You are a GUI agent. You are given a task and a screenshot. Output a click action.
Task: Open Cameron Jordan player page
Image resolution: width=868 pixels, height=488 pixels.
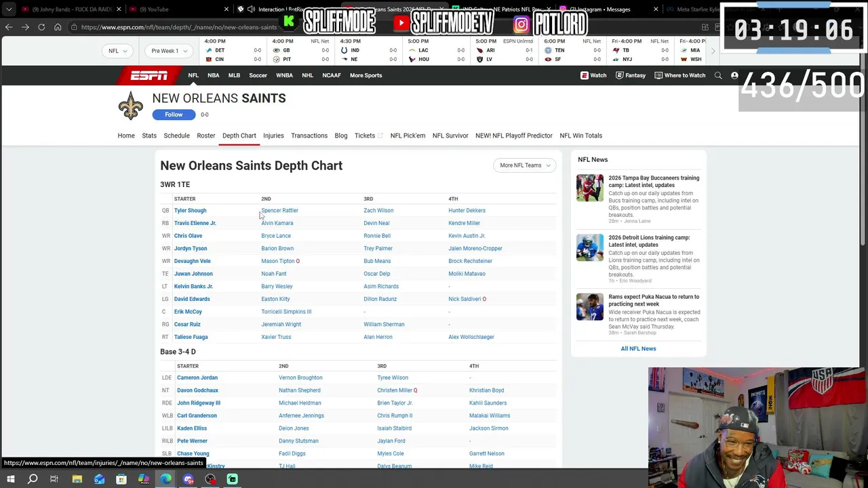[x=197, y=378]
